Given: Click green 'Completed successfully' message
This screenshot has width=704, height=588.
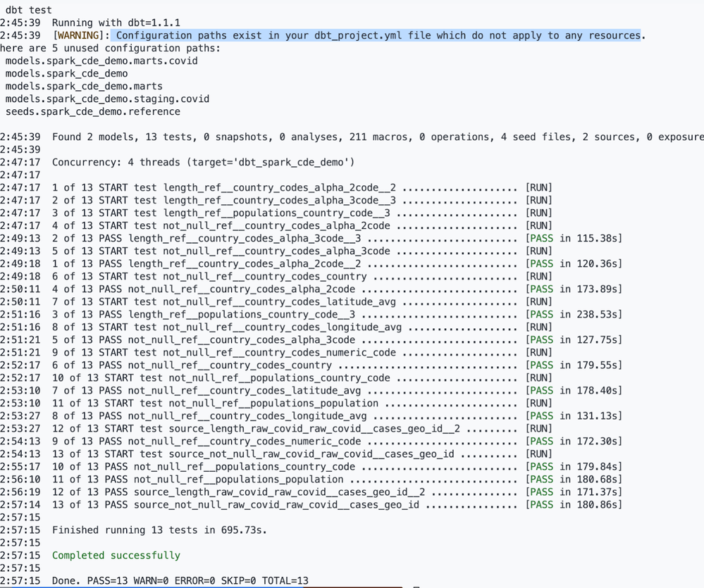Looking at the screenshot, I should [x=116, y=556].
